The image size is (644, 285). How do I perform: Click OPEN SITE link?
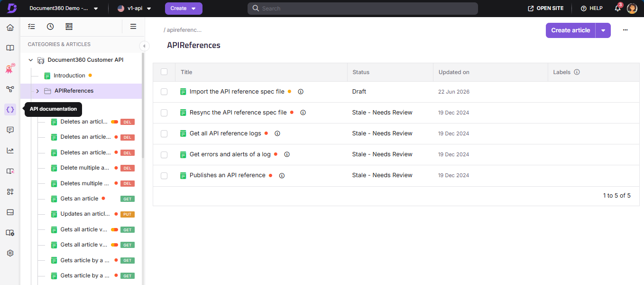click(x=547, y=9)
